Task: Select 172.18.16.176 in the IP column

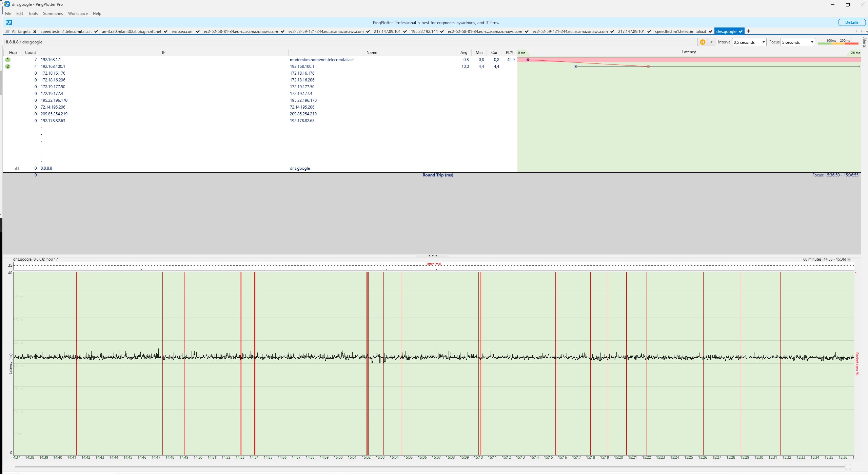Action: point(53,73)
